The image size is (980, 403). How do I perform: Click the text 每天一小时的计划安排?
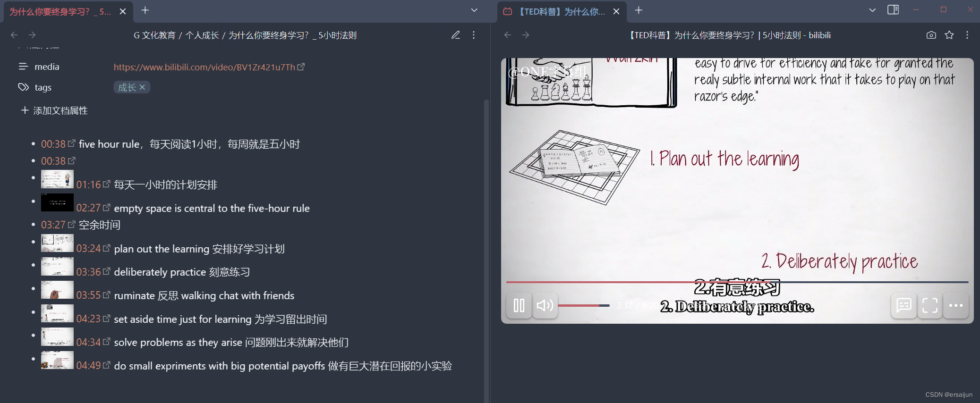coord(166,185)
